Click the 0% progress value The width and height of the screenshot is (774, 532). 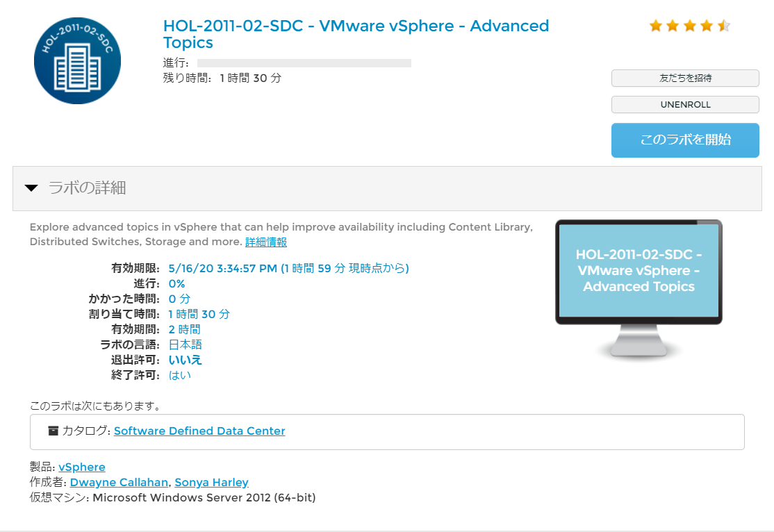(176, 284)
